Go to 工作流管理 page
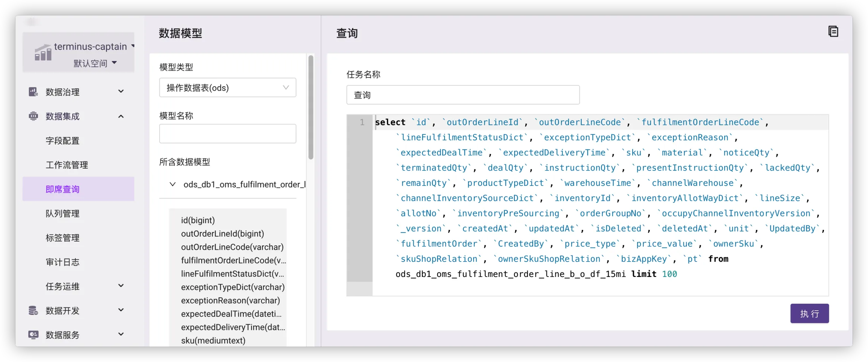Image resolution: width=868 pixels, height=362 pixels. (67, 165)
